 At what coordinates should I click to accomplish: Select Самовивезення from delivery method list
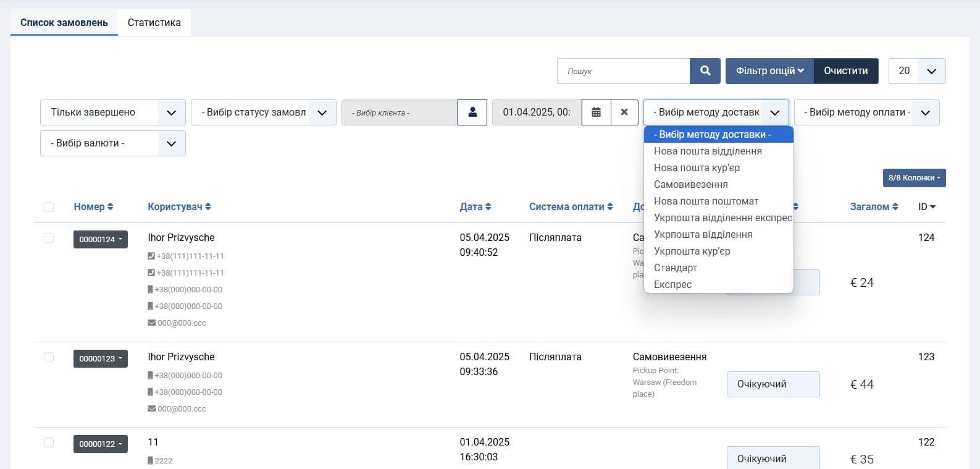coord(690,184)
